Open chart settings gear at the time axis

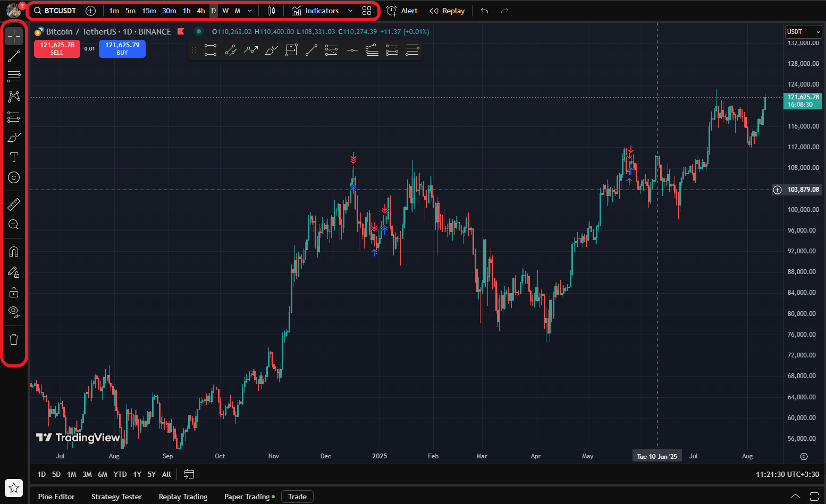click(804, 456)
